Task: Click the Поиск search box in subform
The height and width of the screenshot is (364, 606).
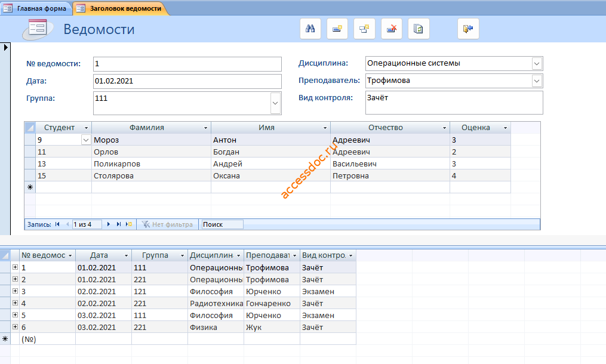Action: [222, 224]
